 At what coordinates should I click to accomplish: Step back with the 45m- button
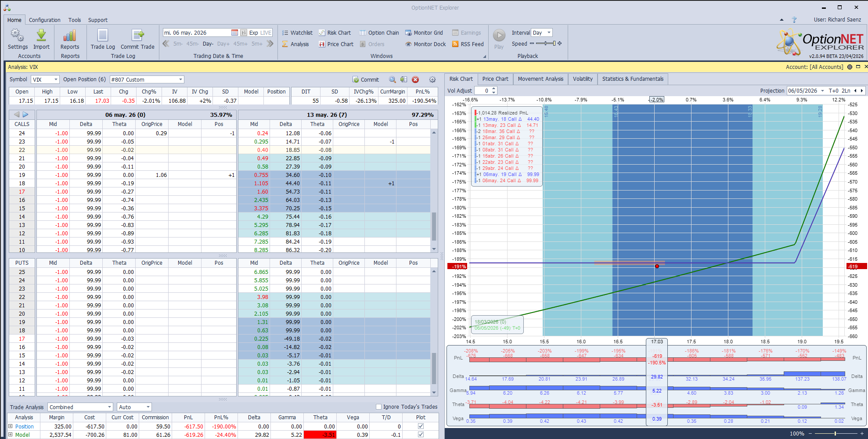[x=192, y=44]
